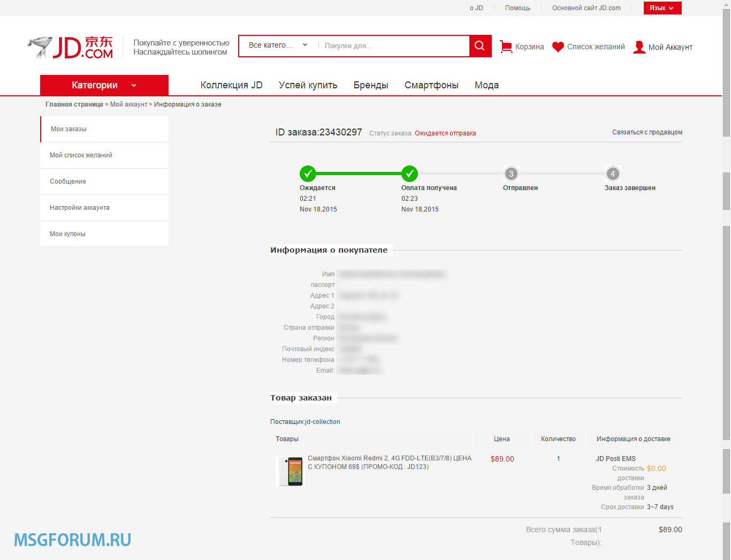731x560 pixels.
Task: Click step 4 circle Заказ завершен
Action: click(613, 173)
